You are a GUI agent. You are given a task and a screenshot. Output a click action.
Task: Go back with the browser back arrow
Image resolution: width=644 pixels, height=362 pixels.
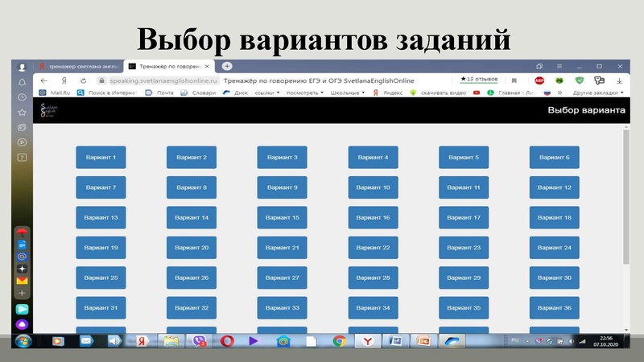[44, 81]
